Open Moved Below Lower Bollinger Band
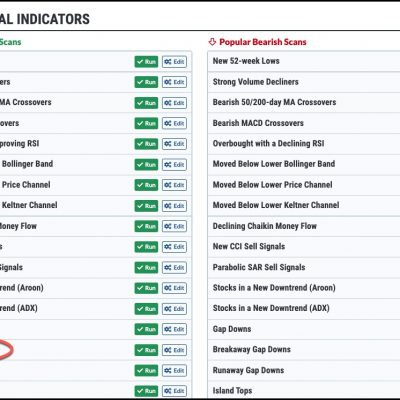 274,164
